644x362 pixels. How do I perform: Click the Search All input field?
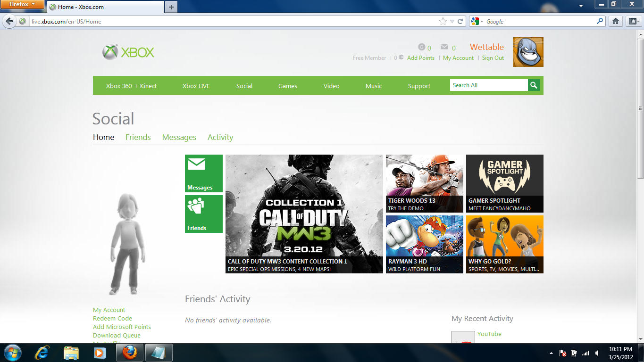point(489,85)
